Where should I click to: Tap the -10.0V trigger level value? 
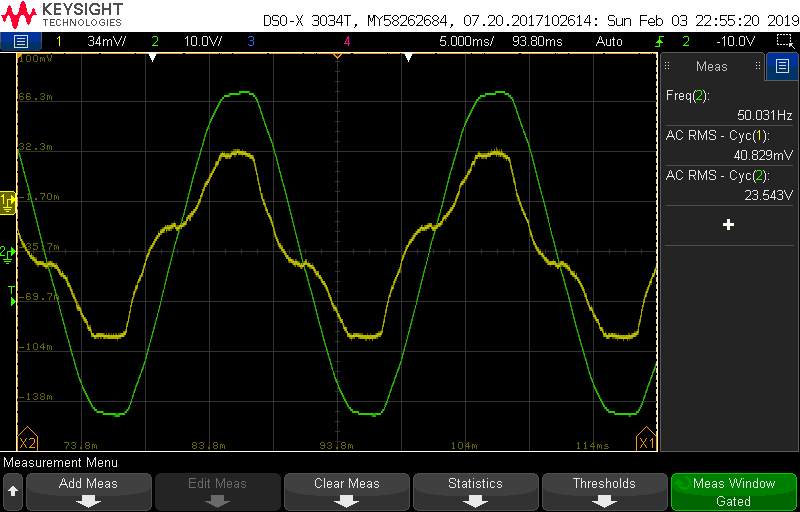[735, 41]
